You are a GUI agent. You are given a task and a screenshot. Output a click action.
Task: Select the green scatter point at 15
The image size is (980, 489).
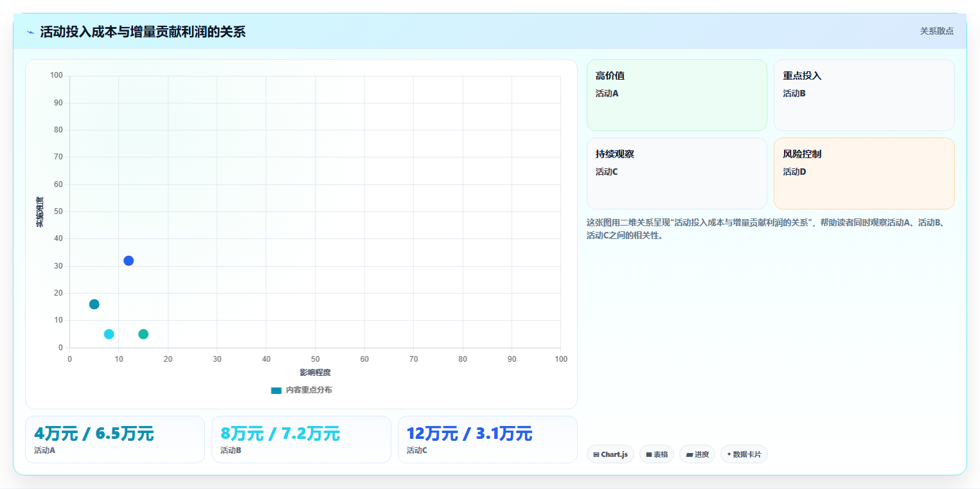[143, 334]
